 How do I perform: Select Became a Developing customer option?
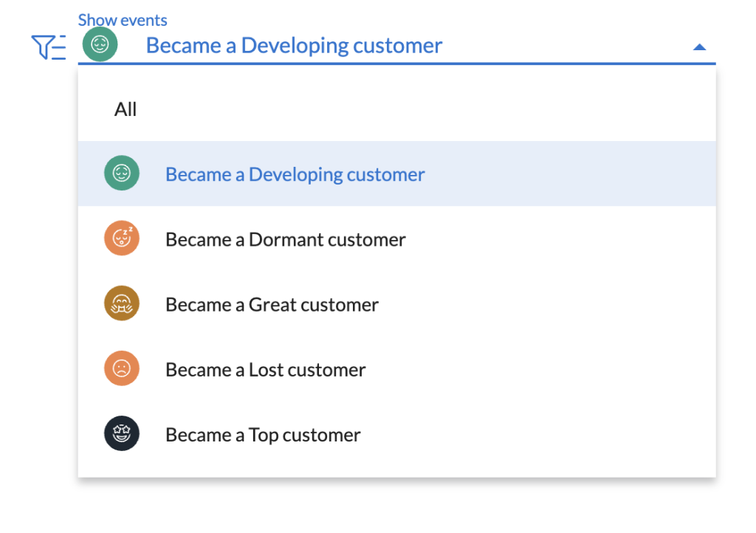coord(396,173)
